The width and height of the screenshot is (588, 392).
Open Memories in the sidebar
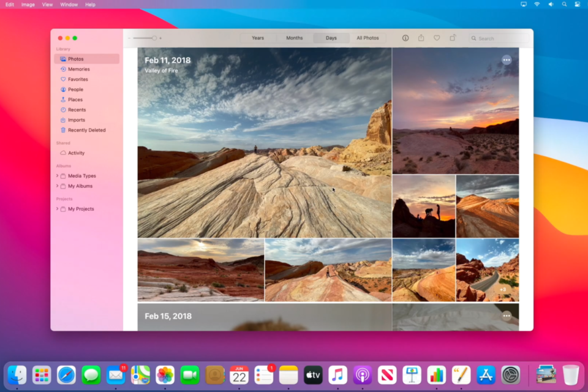pos(78,69)
